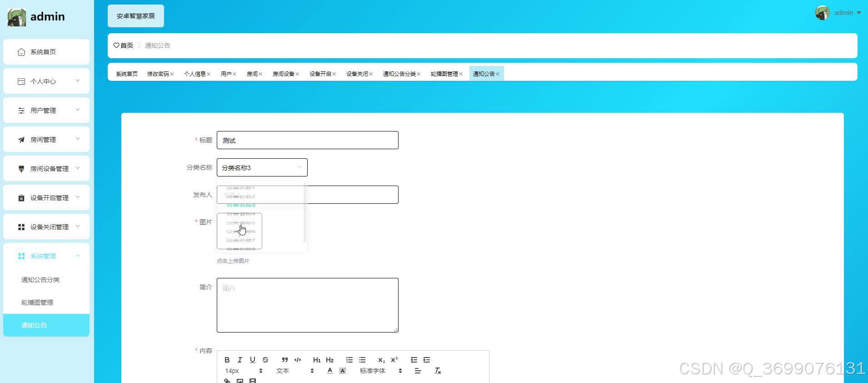The height and width of the screenshot is (383, 868).
Task: Clear text formatting in editor
Action: click(x=438, y=371)
